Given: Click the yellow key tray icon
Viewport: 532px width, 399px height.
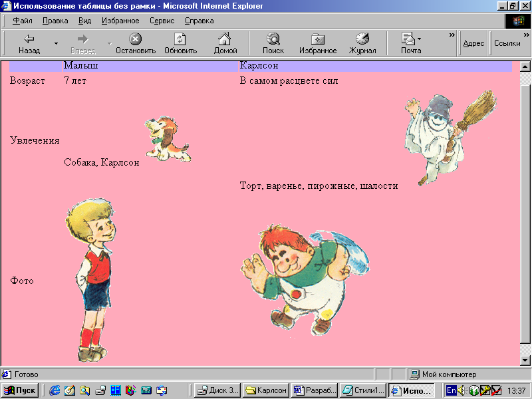Looking at the screenshot, I should [485, 390].
